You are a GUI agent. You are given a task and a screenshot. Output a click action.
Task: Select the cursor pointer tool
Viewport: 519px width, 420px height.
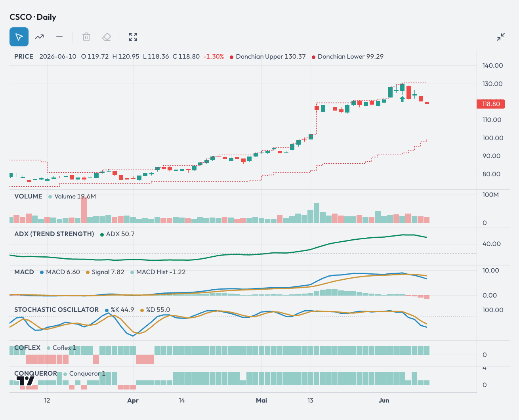coord(19,37)
